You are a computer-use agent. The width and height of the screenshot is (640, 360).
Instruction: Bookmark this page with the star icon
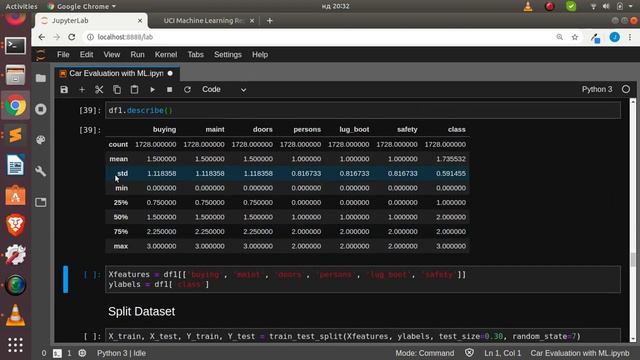(x=575, y=37)
